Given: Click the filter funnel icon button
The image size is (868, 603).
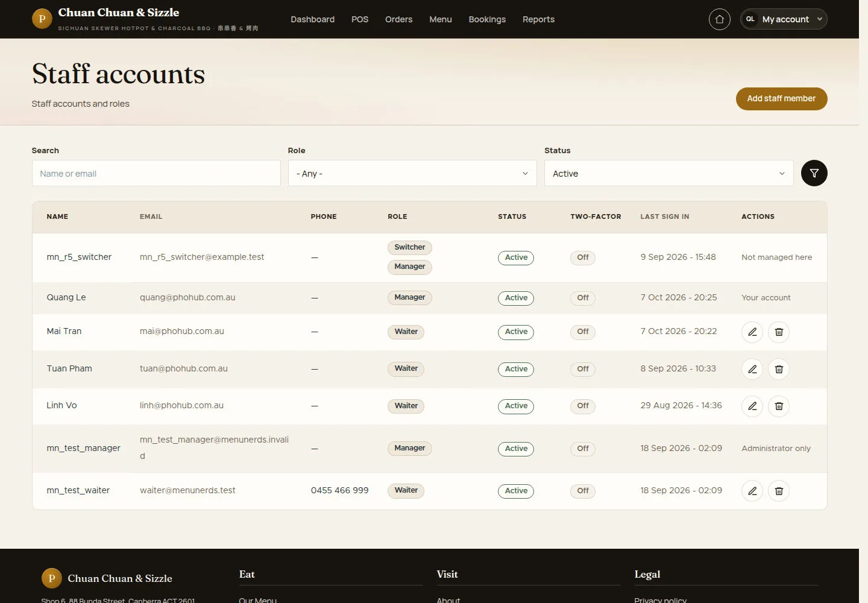Looking at the screenshot, I should click(814, 173).
